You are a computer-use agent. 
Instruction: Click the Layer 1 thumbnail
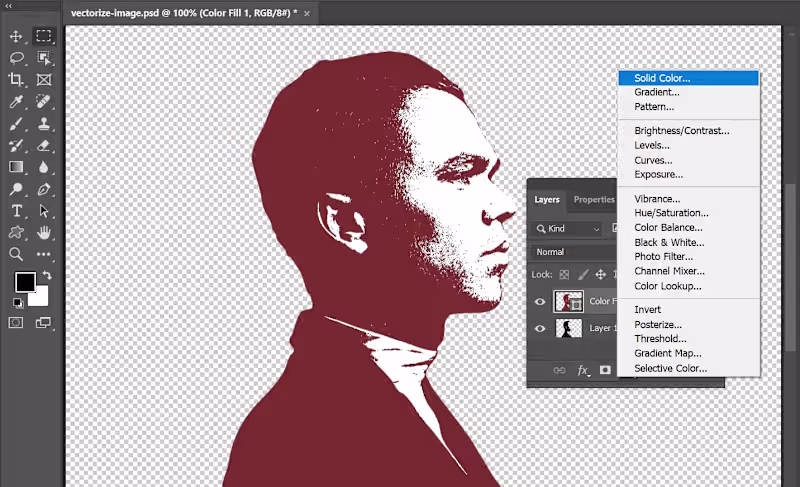pyautogui.click(x=568, y=328)
